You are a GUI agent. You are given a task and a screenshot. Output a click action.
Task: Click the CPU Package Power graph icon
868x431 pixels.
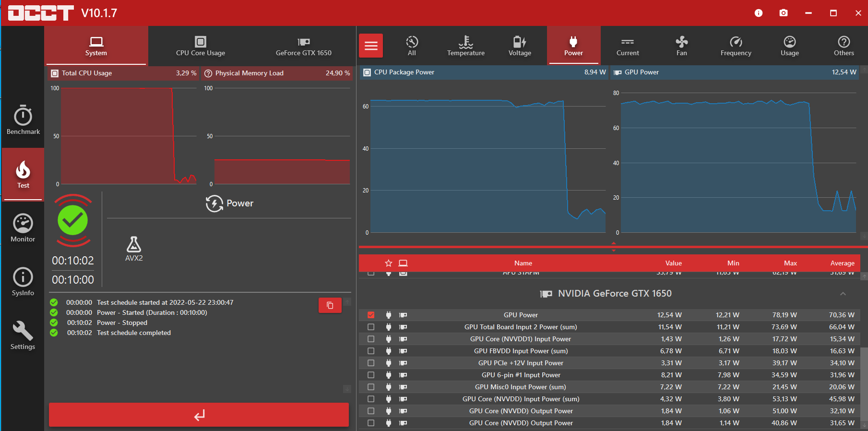point(367,72)
